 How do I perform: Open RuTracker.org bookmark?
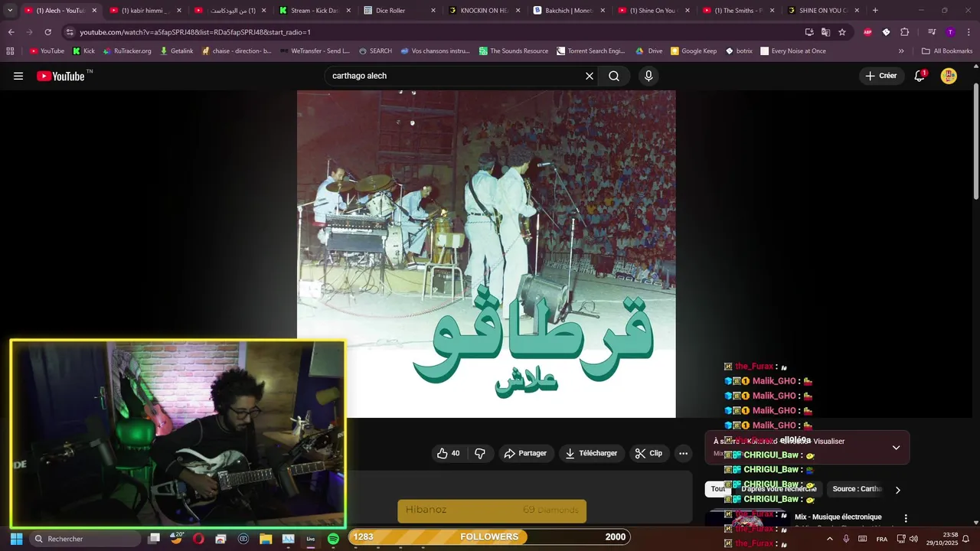click(x=127, y=51)
